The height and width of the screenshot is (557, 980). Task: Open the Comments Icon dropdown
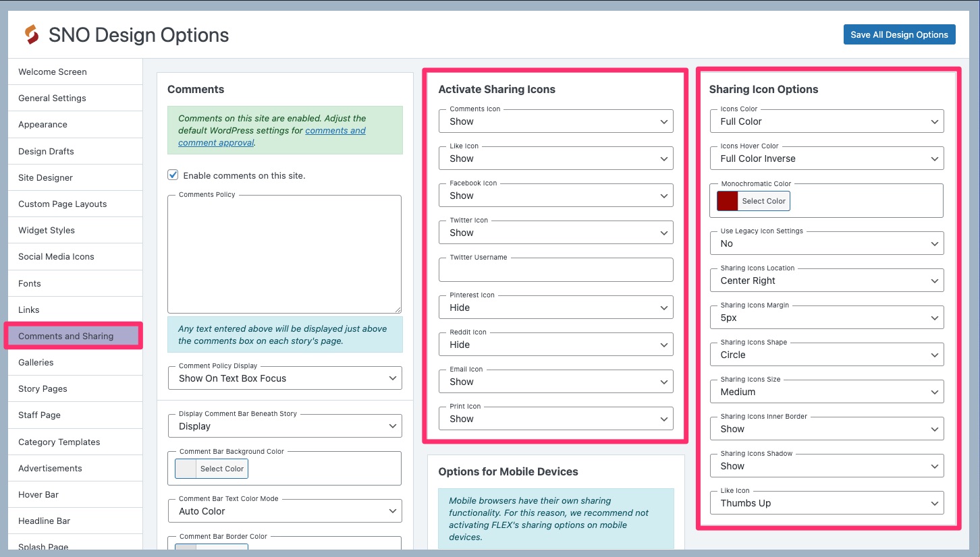pyautogui.click(x=556, y=121)
